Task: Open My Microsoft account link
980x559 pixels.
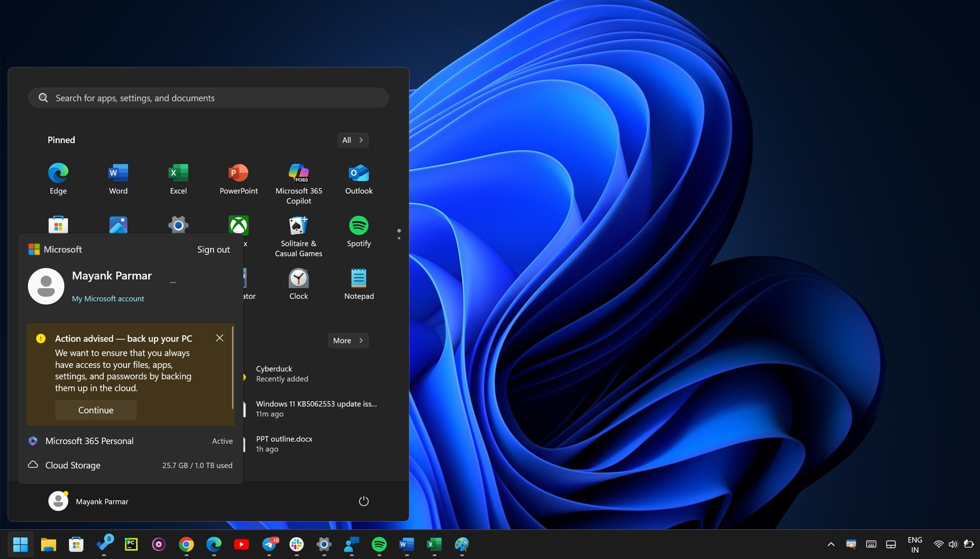Action: click(108, 298)
